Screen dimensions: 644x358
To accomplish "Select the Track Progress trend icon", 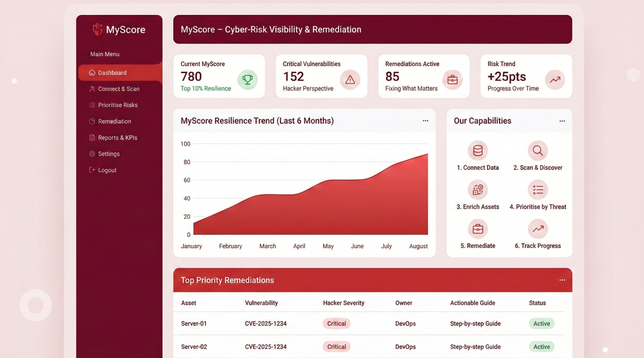I will coord(538,229).
